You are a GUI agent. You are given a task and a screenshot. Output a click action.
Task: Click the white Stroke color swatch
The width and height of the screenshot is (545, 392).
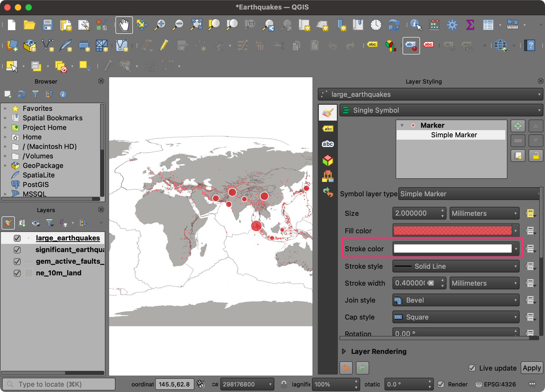(453, 249)
